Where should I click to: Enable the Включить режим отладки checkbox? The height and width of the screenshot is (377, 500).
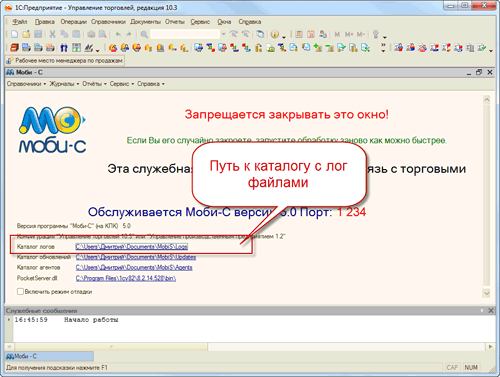pos(20,292)
